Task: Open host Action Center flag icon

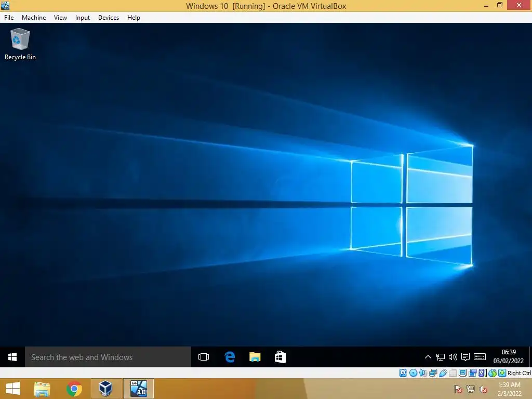Action: tap(458, 389)
